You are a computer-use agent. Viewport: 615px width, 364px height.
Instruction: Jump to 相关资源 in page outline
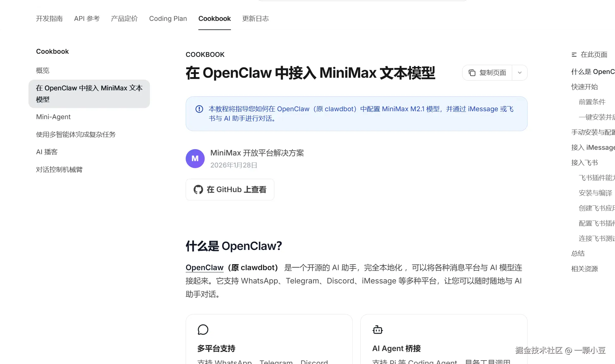coord(585,269)
